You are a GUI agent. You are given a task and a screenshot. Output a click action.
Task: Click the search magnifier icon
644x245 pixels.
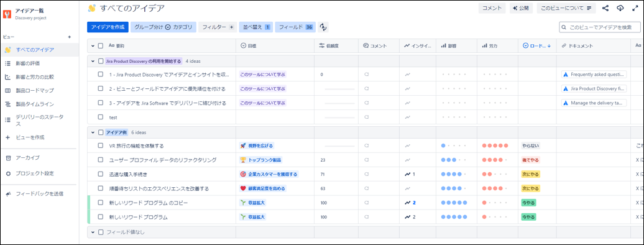coord(564,27)
